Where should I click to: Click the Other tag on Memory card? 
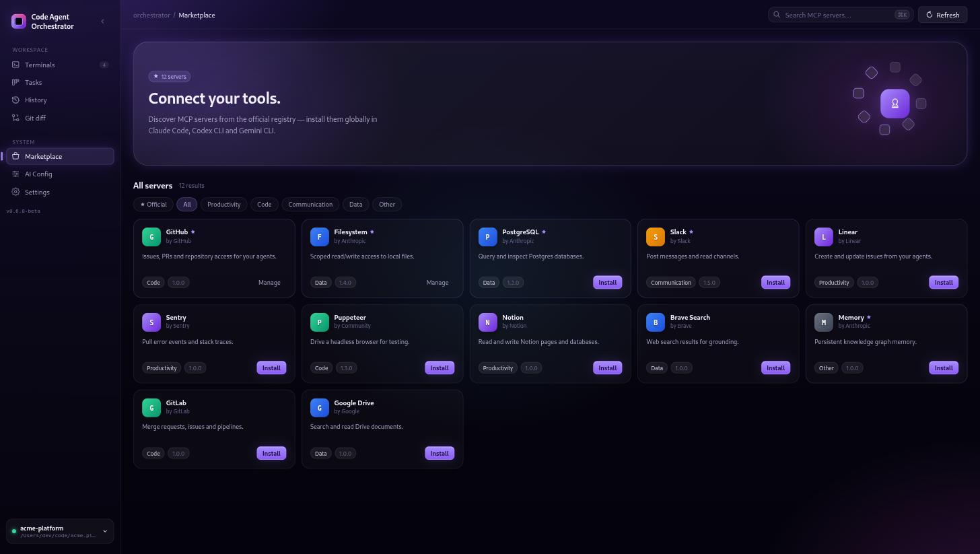coord(827,368)
